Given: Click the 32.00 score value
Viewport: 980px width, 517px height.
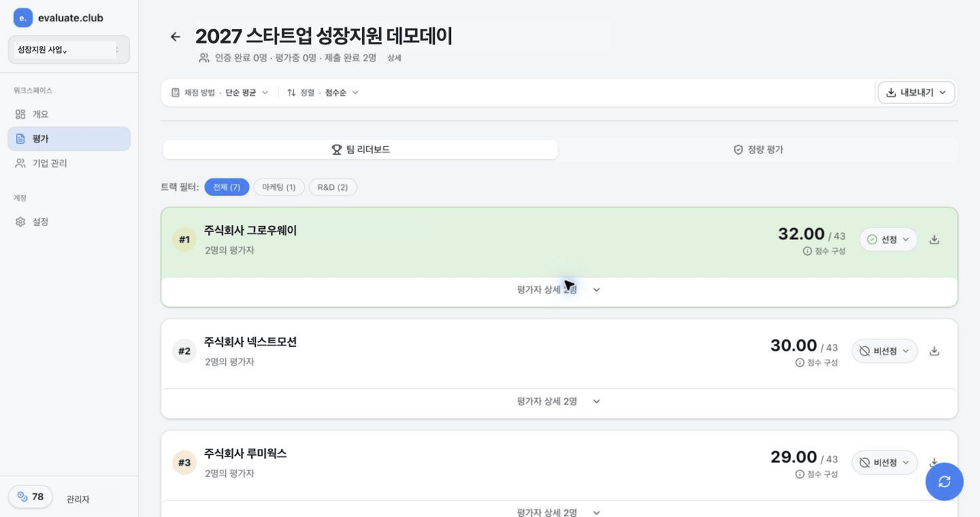Looking at the screenshot, I should [x=801, y=234].
